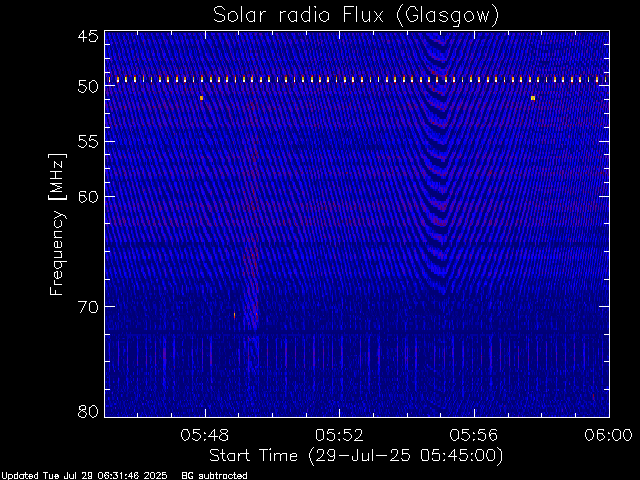Click the yellow spot near 51 MHz at 05:48
640x480 pixels.
[x=202, y=98]
